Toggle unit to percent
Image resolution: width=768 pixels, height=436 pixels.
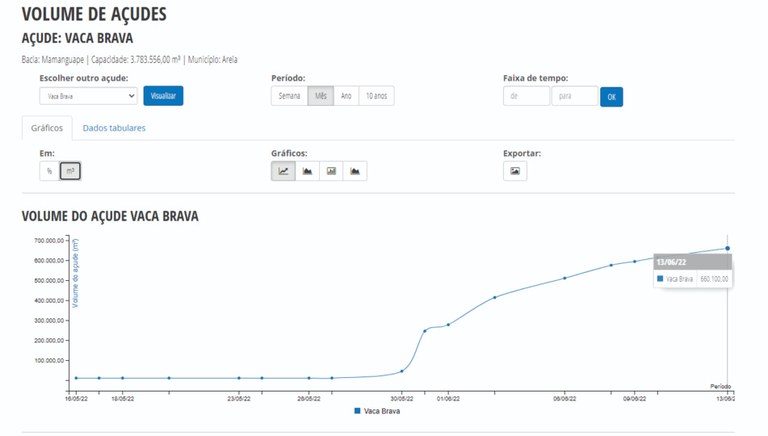pyautogui.click(x=49, y=171)
